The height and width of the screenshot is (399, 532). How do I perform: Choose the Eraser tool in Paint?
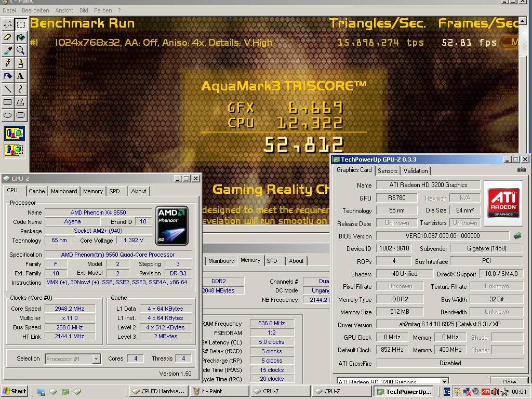(x=8, y=37)
